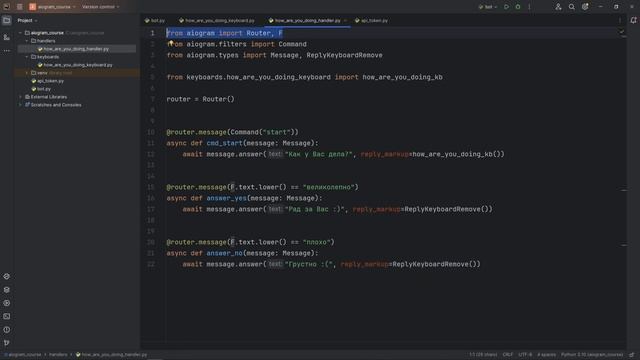Click the intention lightbulb on line 2
This screenshot has height=360, width=640.
[171, 43]
